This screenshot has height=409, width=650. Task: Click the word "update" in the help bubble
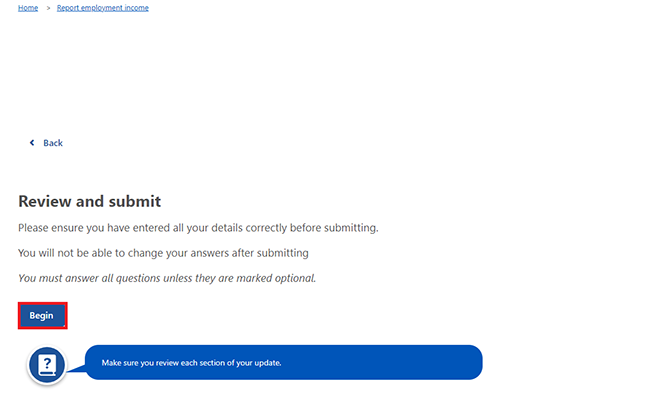coord(268,363)
